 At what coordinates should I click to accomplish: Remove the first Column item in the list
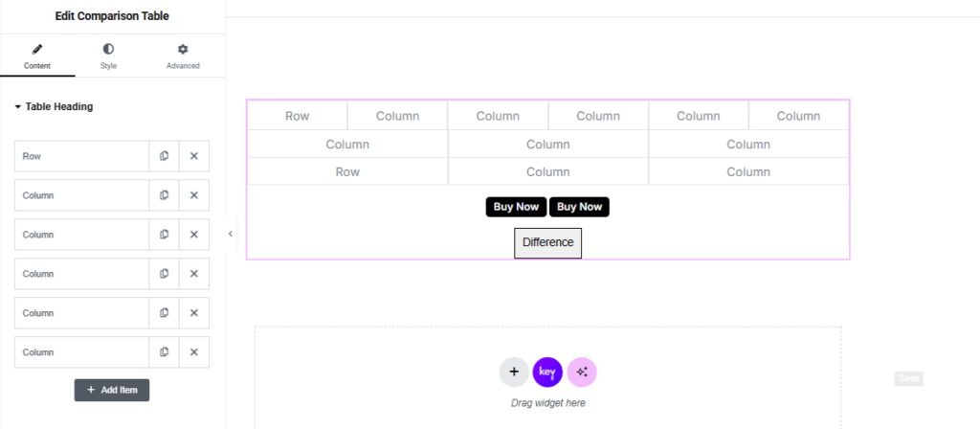193,195
